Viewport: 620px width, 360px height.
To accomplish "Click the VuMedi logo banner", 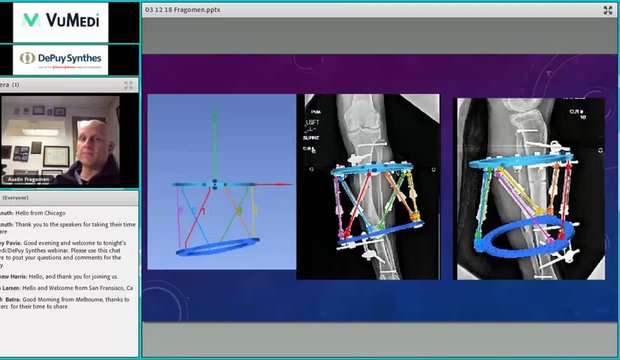I will click(60, 22).
